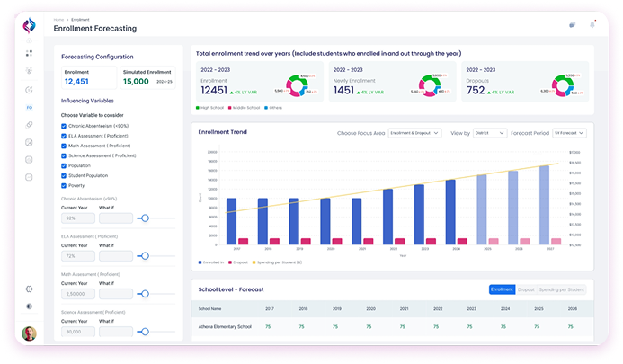Image resolution: width=623 pixels, height=364 pixels.
Task: Click the FO forecasting sidebar icon
Action: [29, 107]
